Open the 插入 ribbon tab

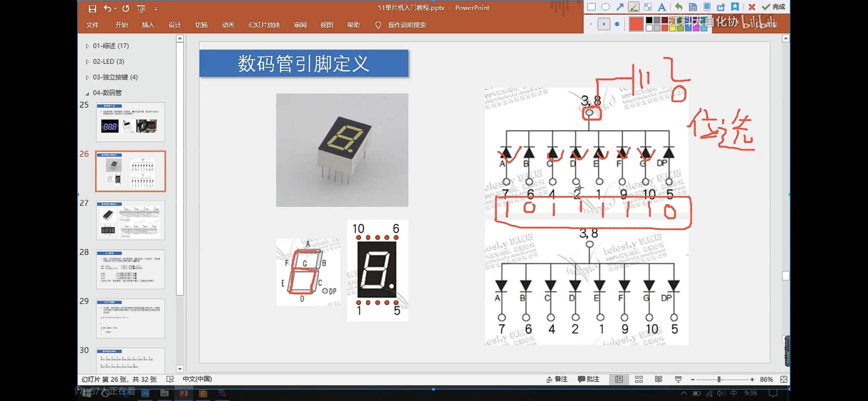pyautogui.click(x=148, y=25)
